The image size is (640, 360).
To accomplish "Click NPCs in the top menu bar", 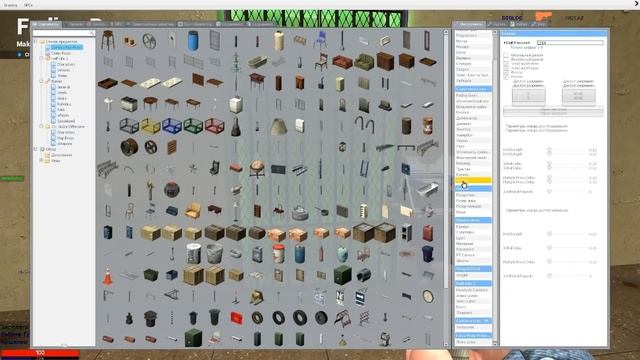I will pyautogui.click(x=28, y=5).
